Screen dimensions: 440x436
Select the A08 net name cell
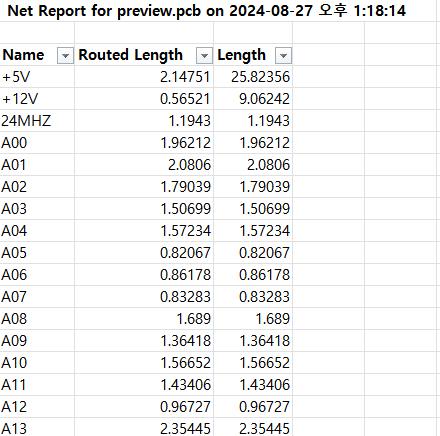[37, 319]
